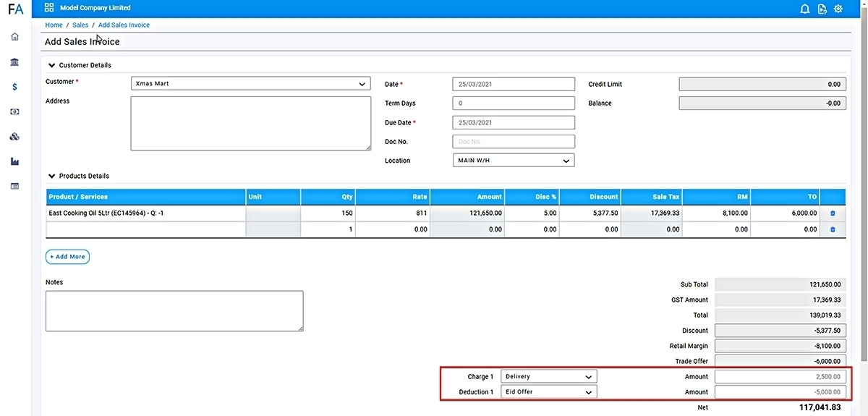The image size is (868, 416).
Task: Click Add Sales Invoice breadcrumb link
Action: click(x=124, y=25)
